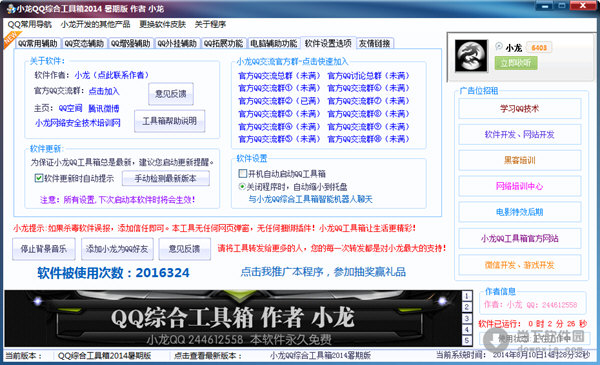Open 小龙网络安全技术培训网 link
The width and height of the screenshot is (600, 365).
point(78,123)
